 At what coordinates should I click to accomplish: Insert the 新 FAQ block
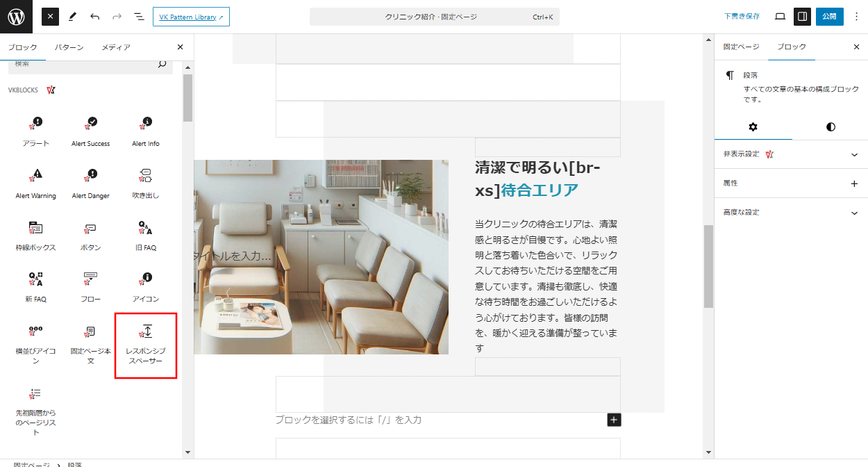(x=35, y=287)
